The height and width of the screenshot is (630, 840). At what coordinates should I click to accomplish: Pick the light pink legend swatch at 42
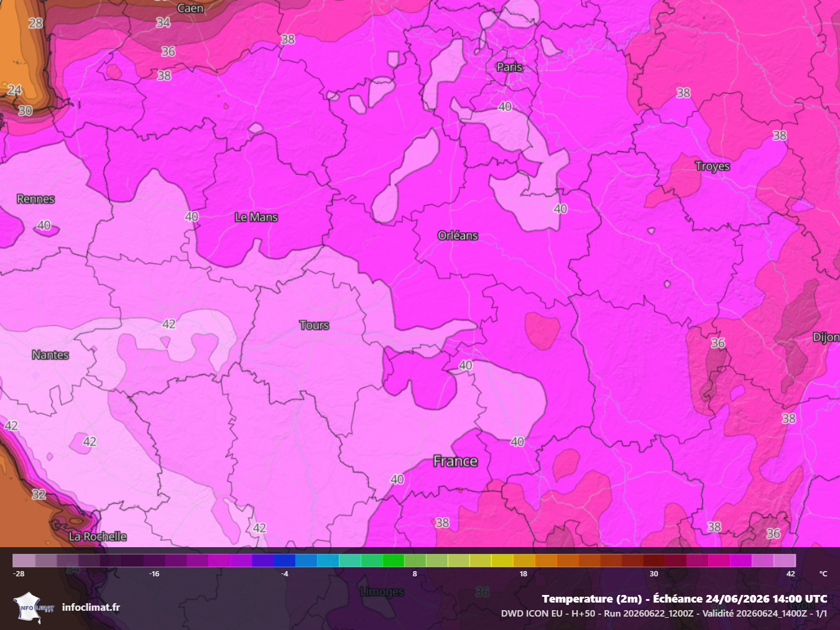click(785, 561)
